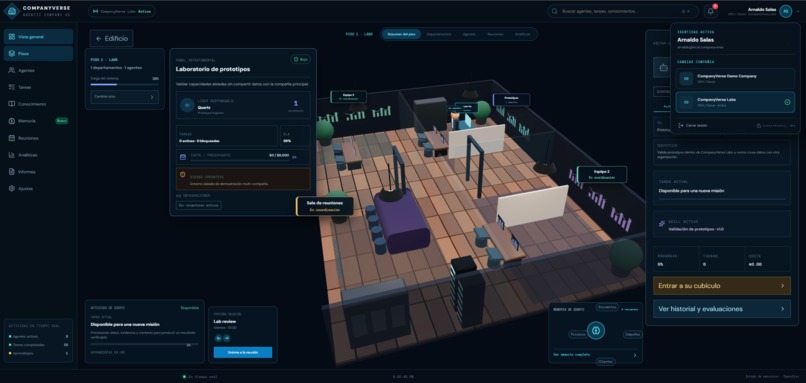Click the user avatar in the header
This screenshot has height=383, width=806.
click(x=785, y=11)
